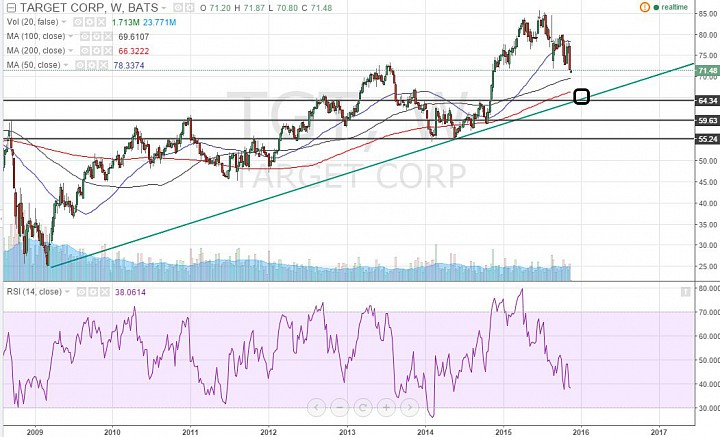Image resolution: width=720 pixels, height=437 pixels.
Task: Move the RSI pane up with arrow icon
Action: pyautogui.click(x=686, y=291)
